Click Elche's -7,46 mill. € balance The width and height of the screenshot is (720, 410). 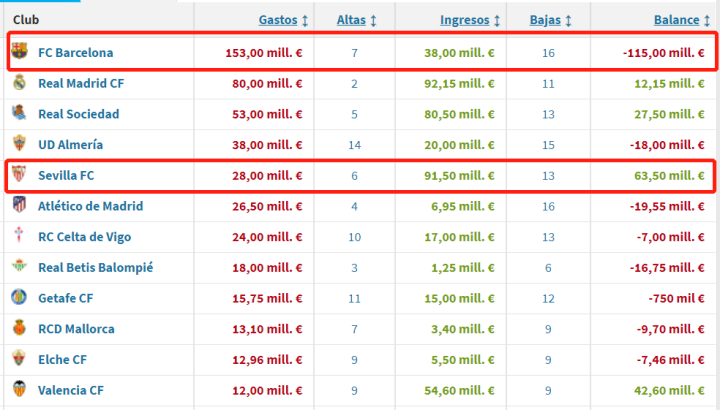pos(670,360)
